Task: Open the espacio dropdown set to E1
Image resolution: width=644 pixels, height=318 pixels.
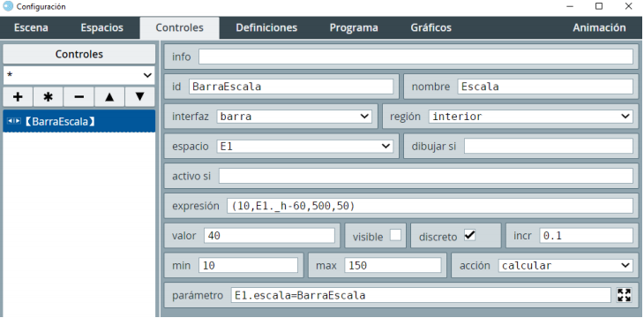Action: (304, 146)
